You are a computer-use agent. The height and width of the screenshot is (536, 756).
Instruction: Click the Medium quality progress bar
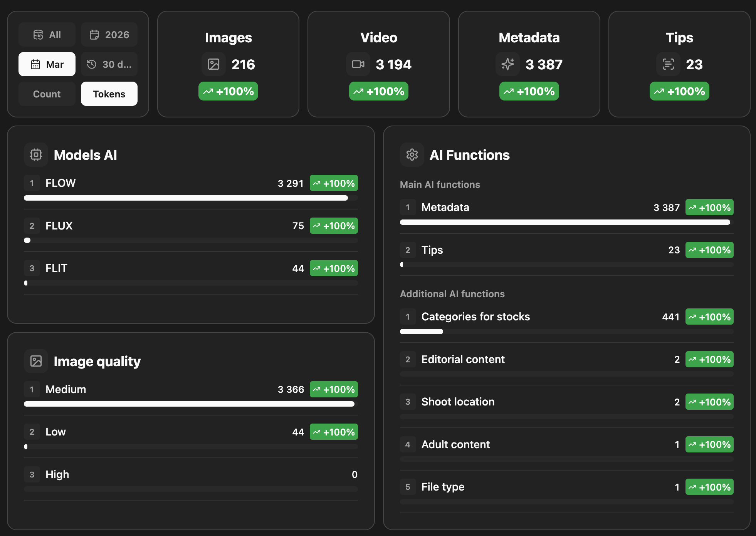point(189,404)
